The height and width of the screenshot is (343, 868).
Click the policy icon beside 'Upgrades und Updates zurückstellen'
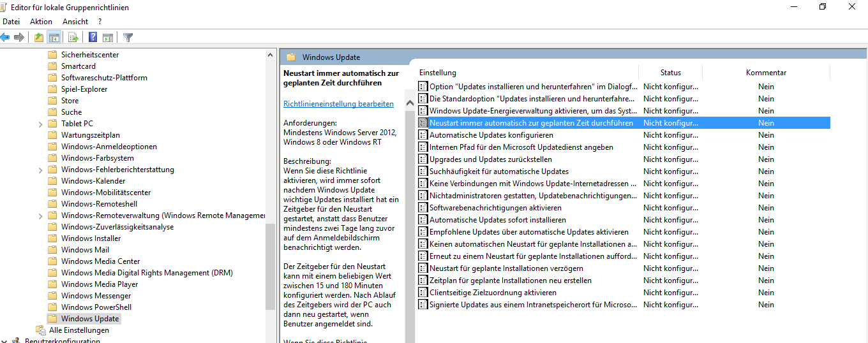click(423, 159)
